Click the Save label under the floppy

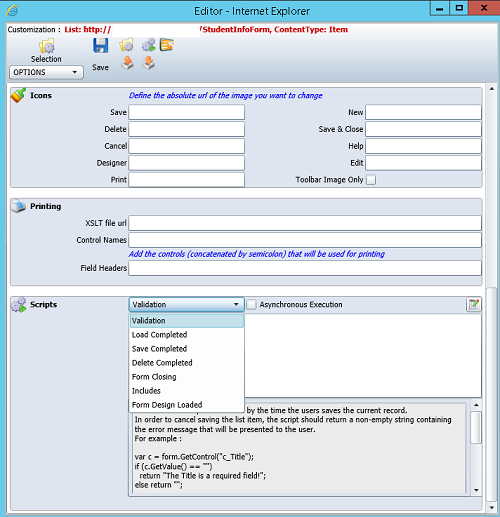100,67
